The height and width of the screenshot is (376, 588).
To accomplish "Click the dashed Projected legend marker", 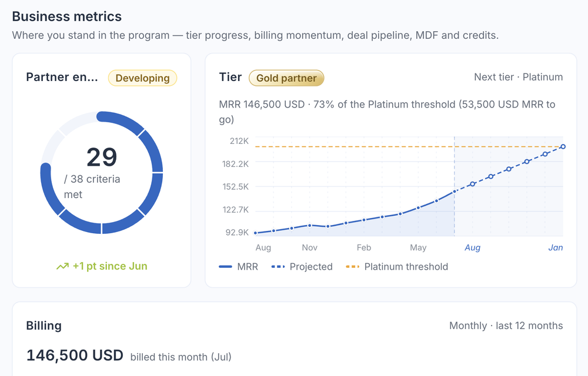I will 278,267.
